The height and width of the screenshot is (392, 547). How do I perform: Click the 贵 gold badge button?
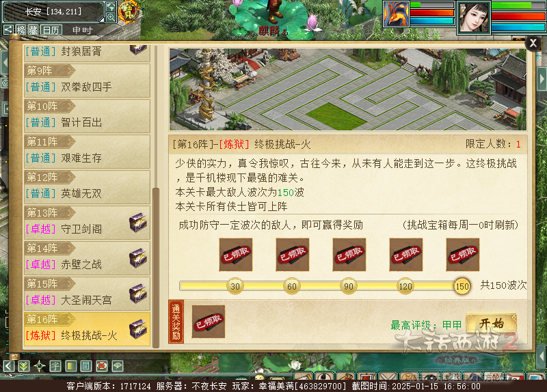128,12
